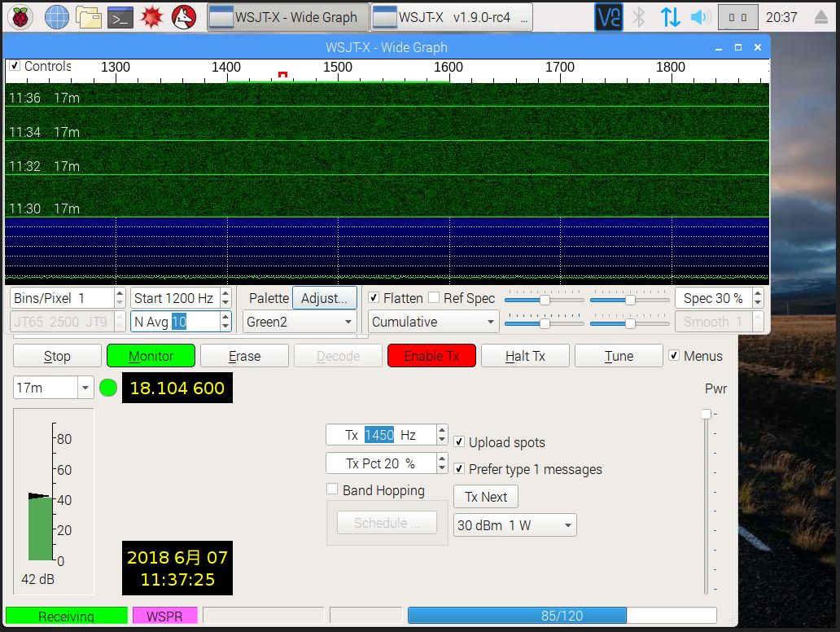
Task: Click the 20:37 system clock
Action: (x=781, y=17)
